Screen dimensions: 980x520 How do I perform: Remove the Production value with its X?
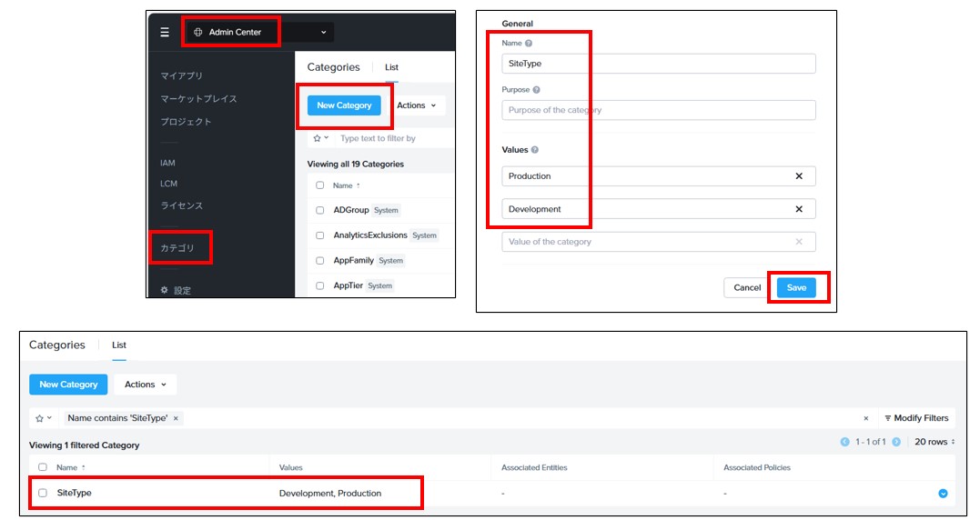coord(799,176)
